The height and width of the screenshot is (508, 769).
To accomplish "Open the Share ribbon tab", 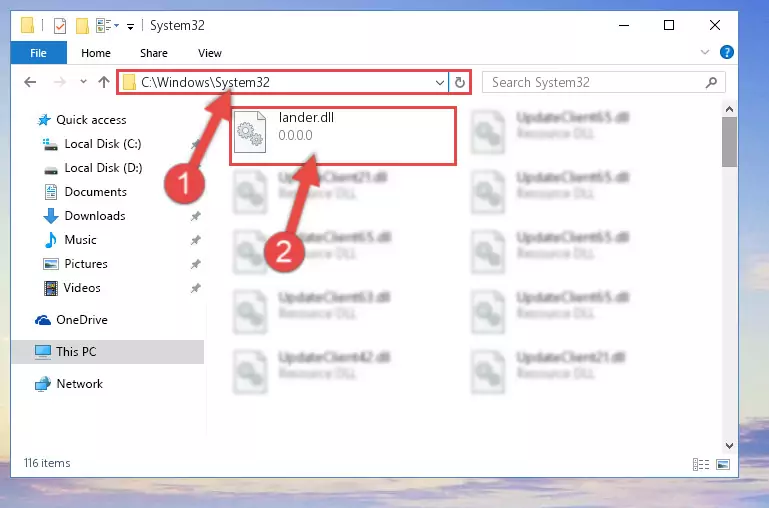I will 154,53.
